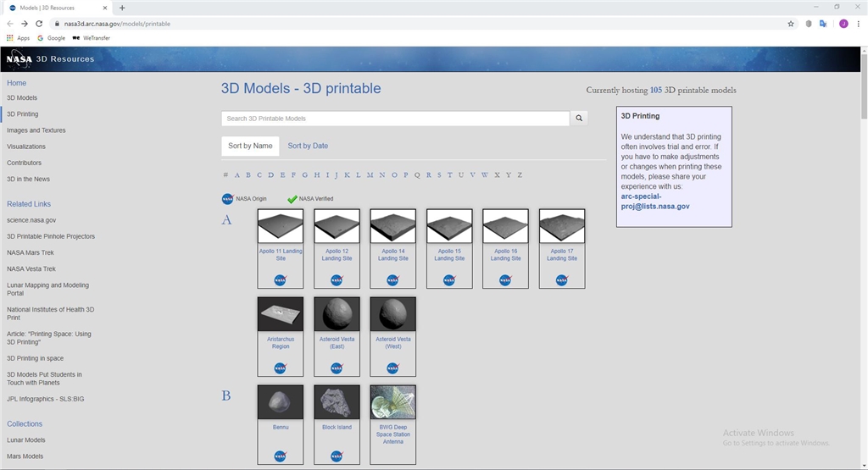Open the Chrome Apps grid shortcut
Viewport: 868px width, 470px height.
18,38
